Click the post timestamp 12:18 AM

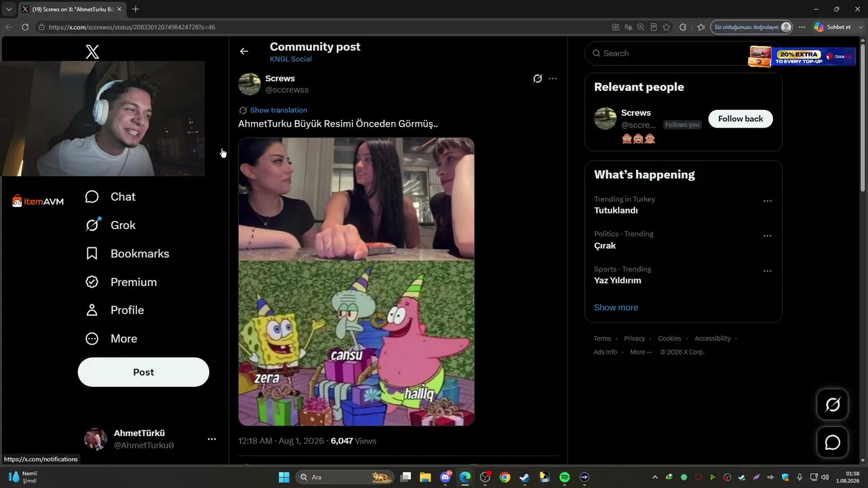pyautogui.click(x=255, y=441)
